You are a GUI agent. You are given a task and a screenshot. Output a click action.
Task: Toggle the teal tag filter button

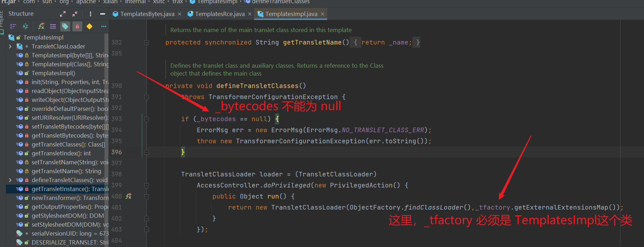[x=65, y=26]
